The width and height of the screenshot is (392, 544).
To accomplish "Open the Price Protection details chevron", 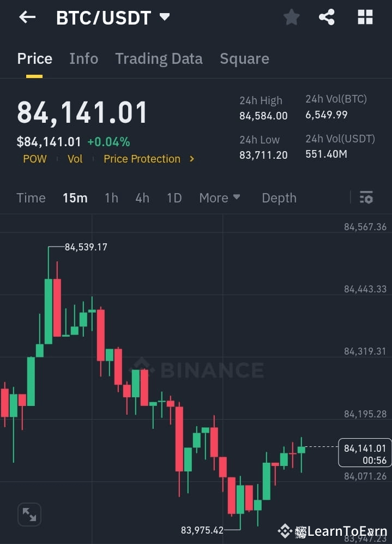I will [191, 159].
